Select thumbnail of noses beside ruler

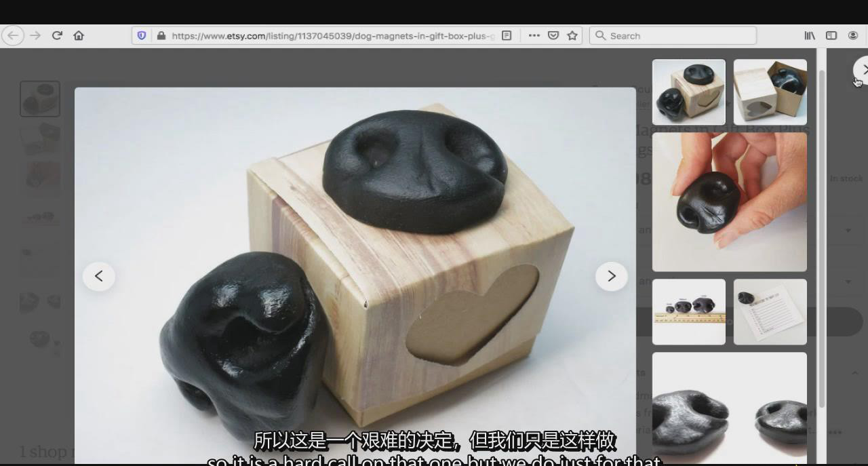(x=689, y=312)
